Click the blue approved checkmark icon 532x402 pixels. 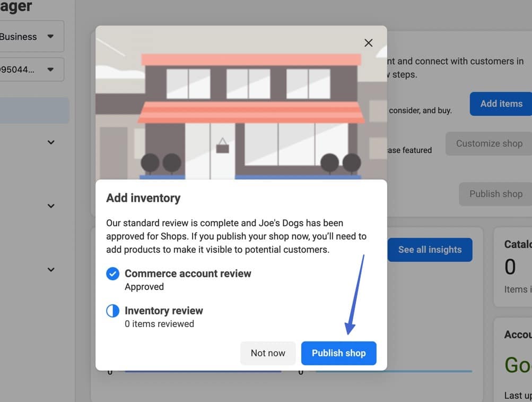click(113, 273)
